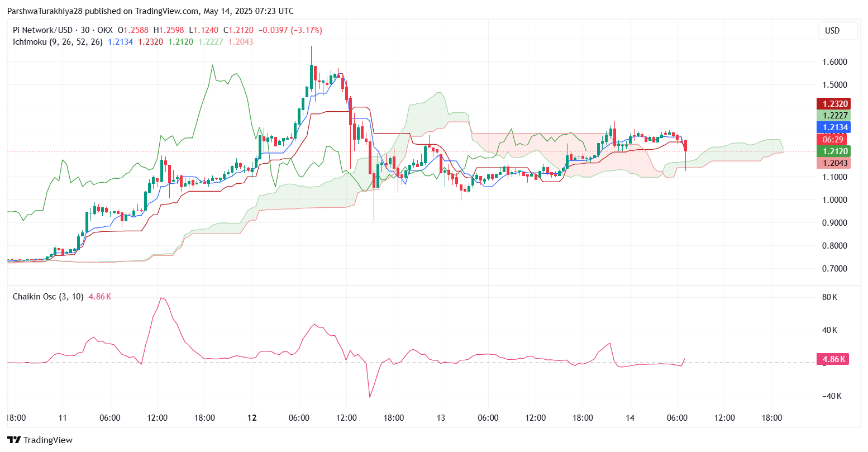The width and height of the screenshot is (868, 452).
Task: Click the 80 K oscillator scale label
Action: 829,297
